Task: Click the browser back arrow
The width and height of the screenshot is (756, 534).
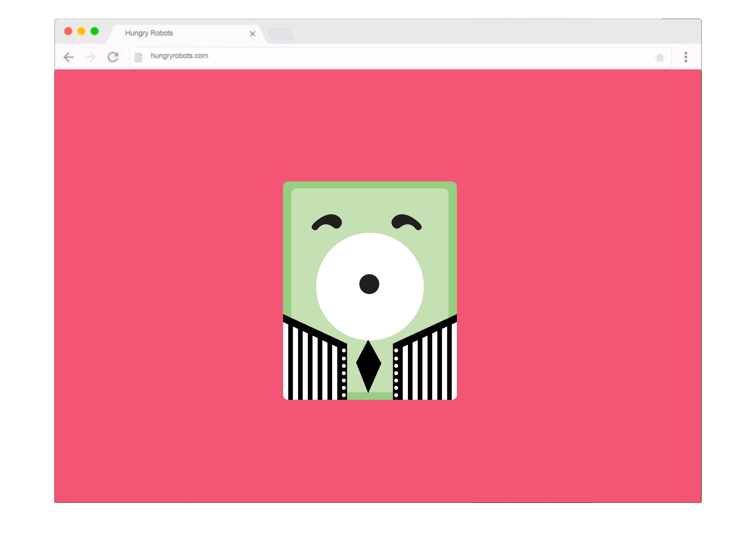Action: (x=69, y=57)
